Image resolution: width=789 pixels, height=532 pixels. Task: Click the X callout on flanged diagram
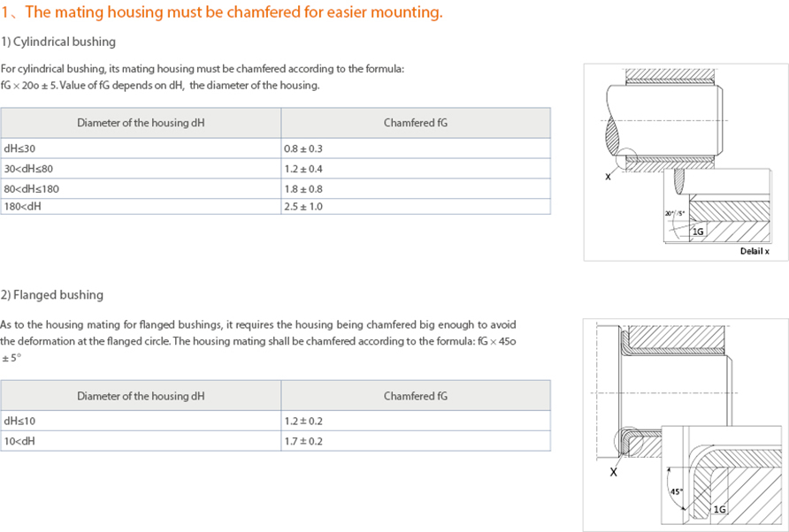point(613,472)
